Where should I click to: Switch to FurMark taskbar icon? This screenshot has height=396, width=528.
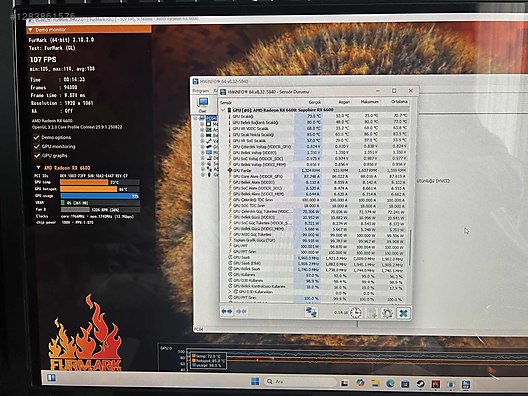point(435,384)
